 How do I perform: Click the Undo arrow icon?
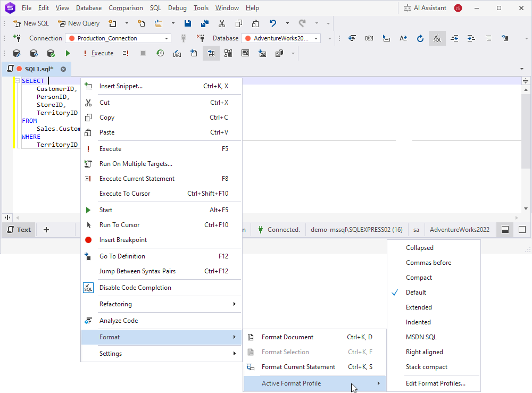273,23
